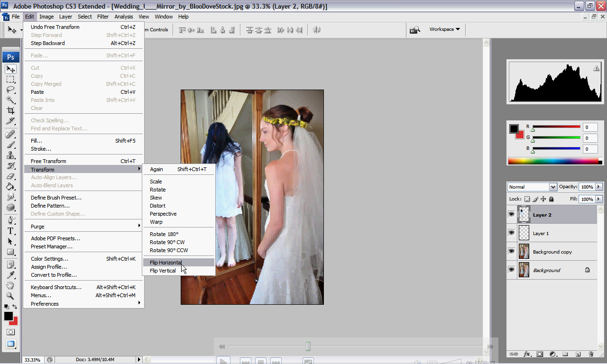607x364 pixels.
Task: Open the Workspace dropdown
Action: tap(444, 29)
